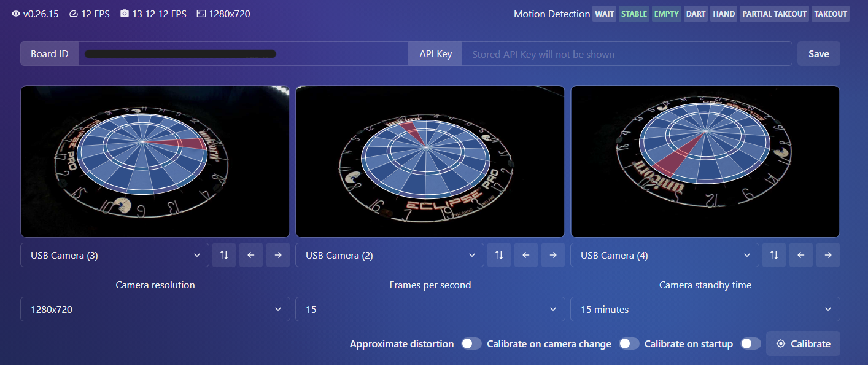Click the Frames per second label
Screen dimensions: 868x365
(x=430, y=285)
